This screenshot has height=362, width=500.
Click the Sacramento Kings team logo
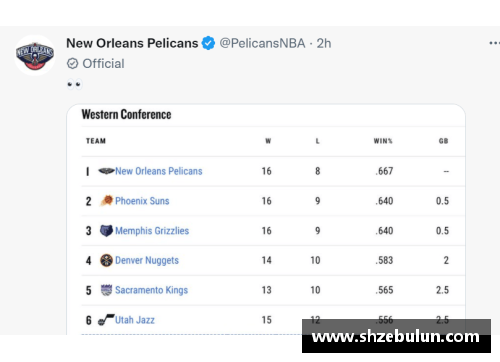[x=106, y=290]
